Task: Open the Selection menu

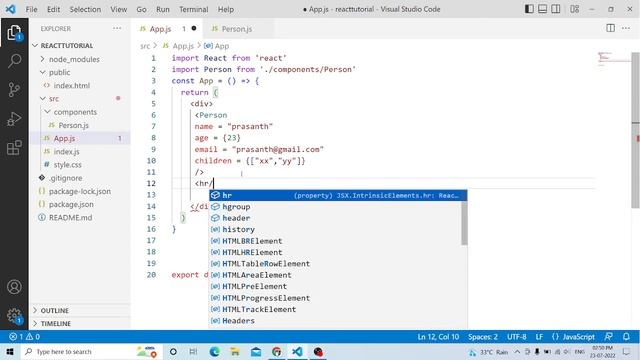Action: tap(85, 9)
